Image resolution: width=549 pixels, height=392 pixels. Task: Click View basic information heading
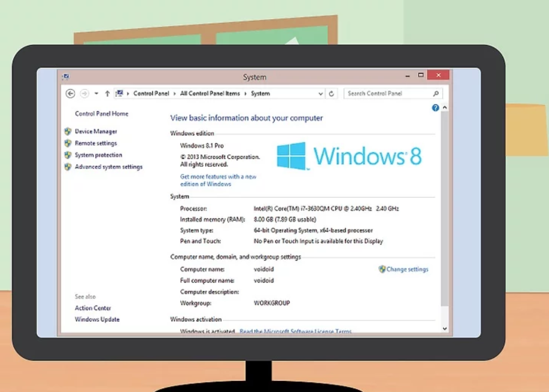(246, 118)
